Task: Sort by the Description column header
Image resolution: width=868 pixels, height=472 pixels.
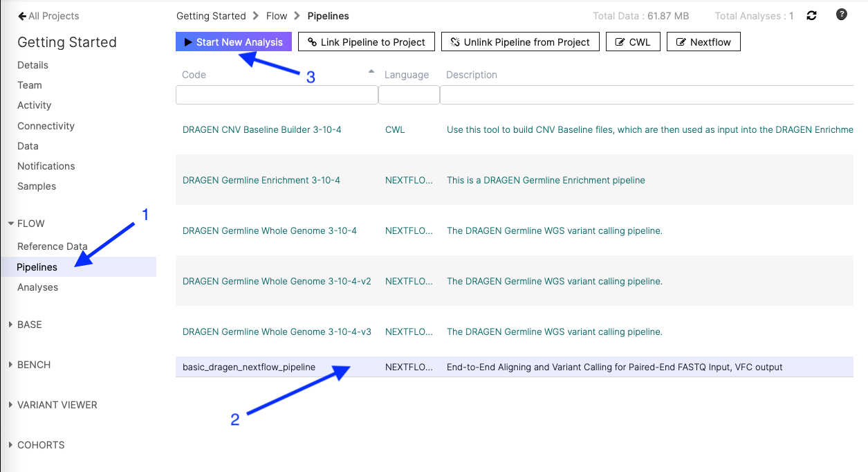Action: pyautogui.click(x=472, y=75)
